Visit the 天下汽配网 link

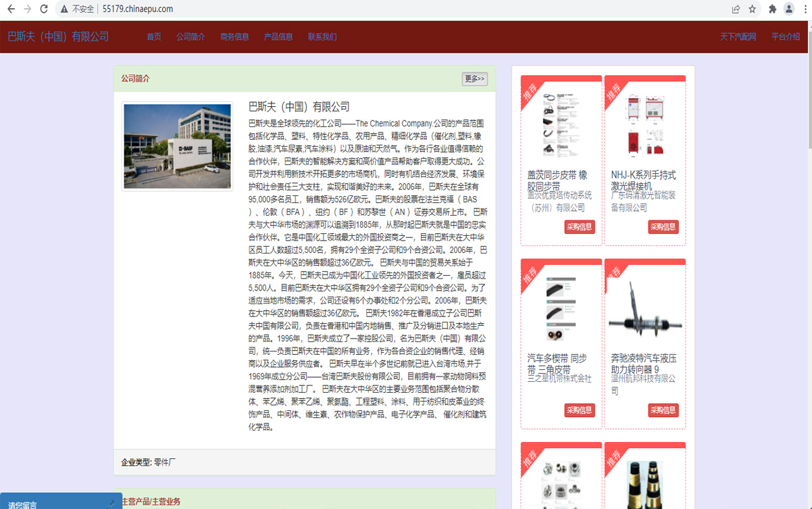738,37
